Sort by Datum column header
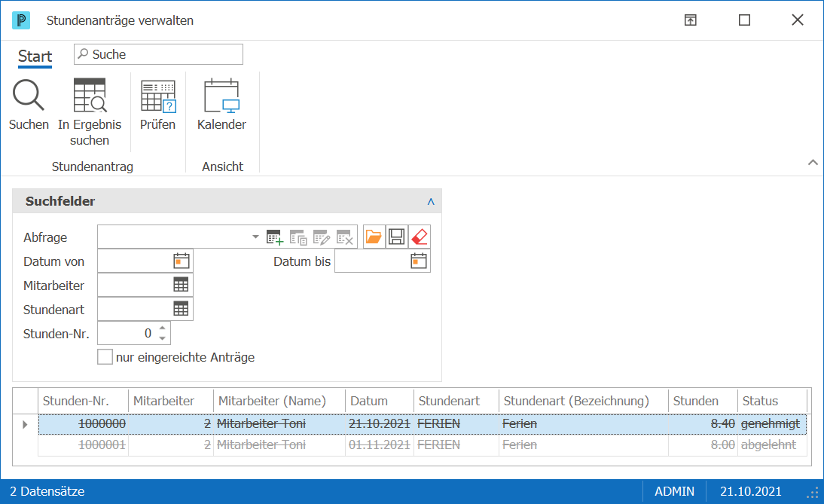Image resolution: width=824 pixels, height=504 pixels. point(380,401)
